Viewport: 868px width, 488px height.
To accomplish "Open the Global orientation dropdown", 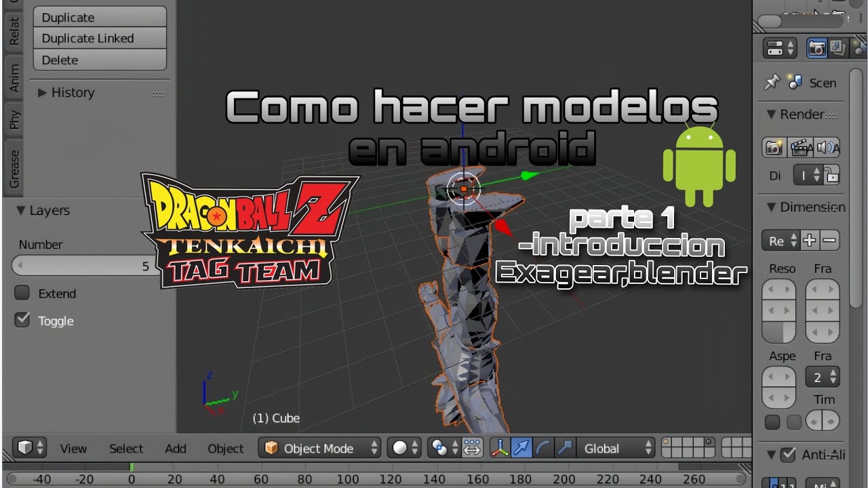I will pos(617,448).
